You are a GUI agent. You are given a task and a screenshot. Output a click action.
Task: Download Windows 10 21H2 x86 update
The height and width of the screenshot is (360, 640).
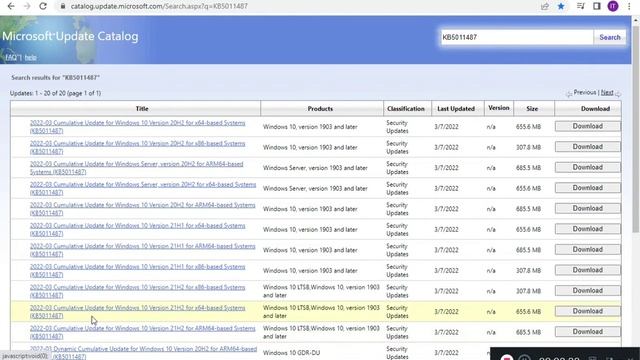coord(587,291)
